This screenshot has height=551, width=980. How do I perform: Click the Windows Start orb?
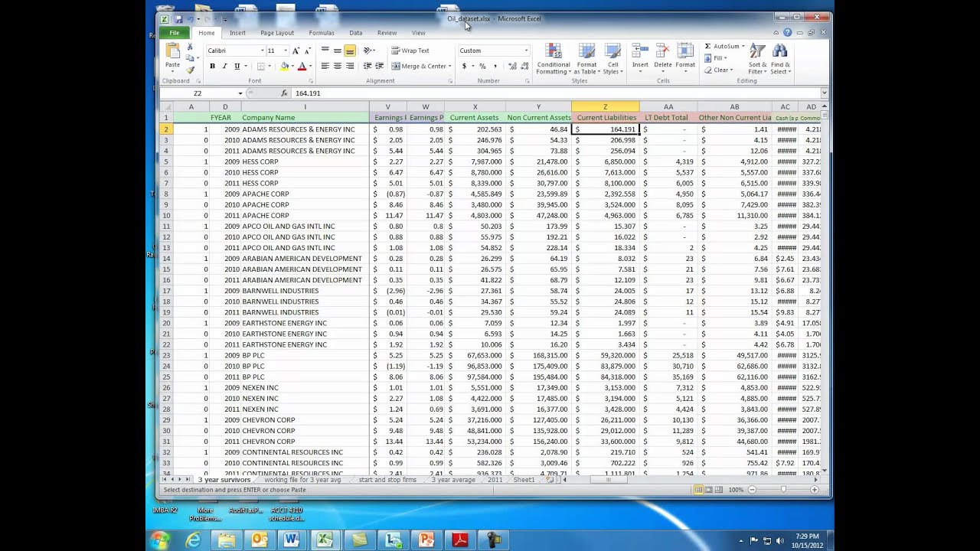tap(159, 540)
